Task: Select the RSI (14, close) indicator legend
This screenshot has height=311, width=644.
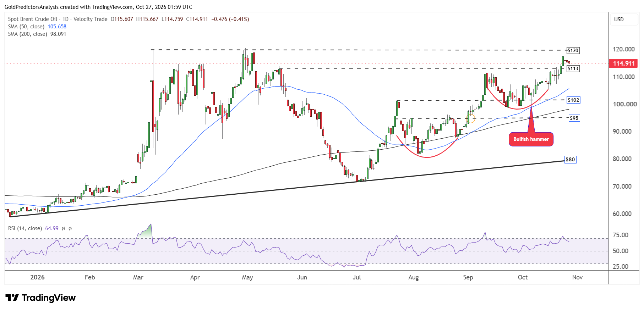Action: [x=25, y=228]
